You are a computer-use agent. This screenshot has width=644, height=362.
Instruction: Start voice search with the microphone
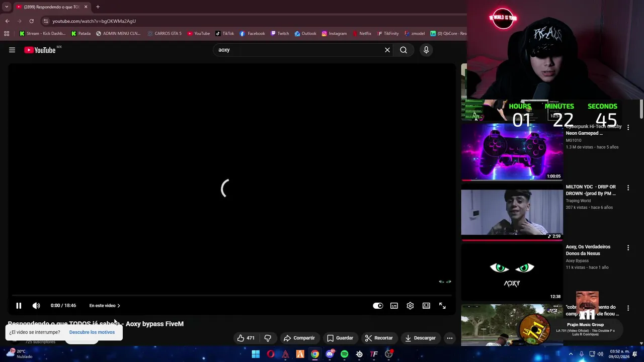pos(426,50)
